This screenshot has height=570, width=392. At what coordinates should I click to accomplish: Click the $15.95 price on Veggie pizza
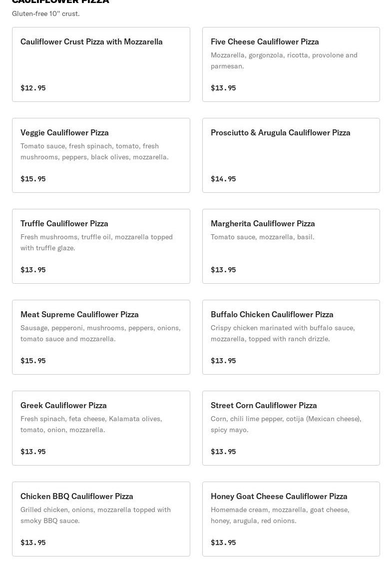point(33,179)
